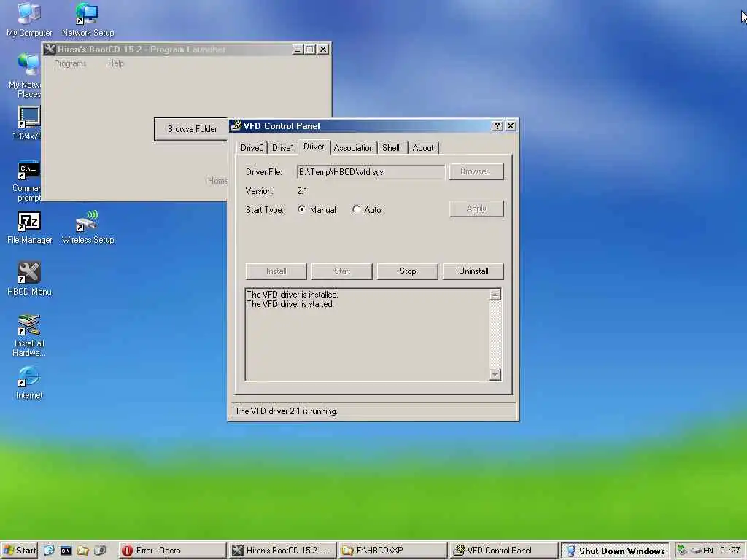Click 'The VFD driver is started.' log line

(290, 304)
